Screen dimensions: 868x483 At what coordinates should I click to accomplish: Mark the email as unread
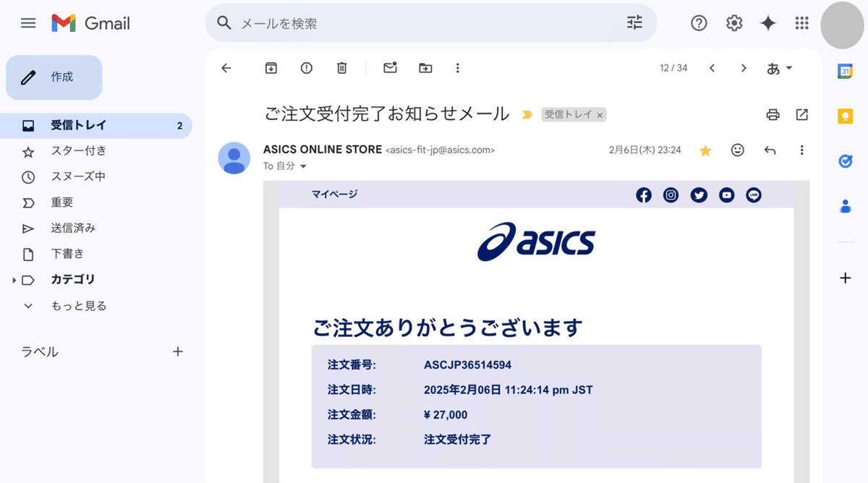coord(391,67)
